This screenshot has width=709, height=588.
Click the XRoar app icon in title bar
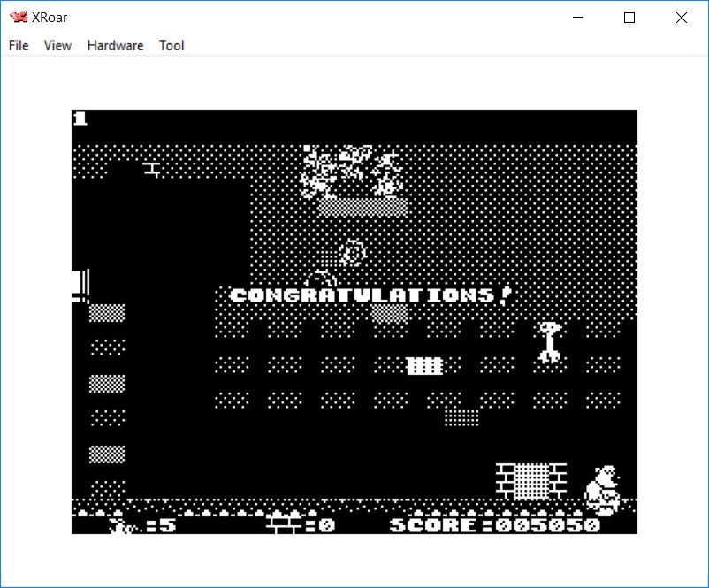point(18,18)
